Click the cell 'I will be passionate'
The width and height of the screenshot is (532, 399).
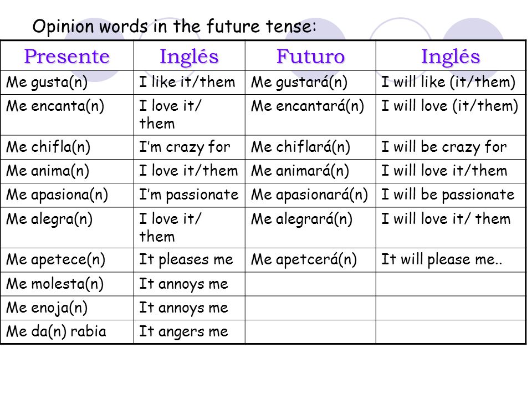(x=451, y=196)
